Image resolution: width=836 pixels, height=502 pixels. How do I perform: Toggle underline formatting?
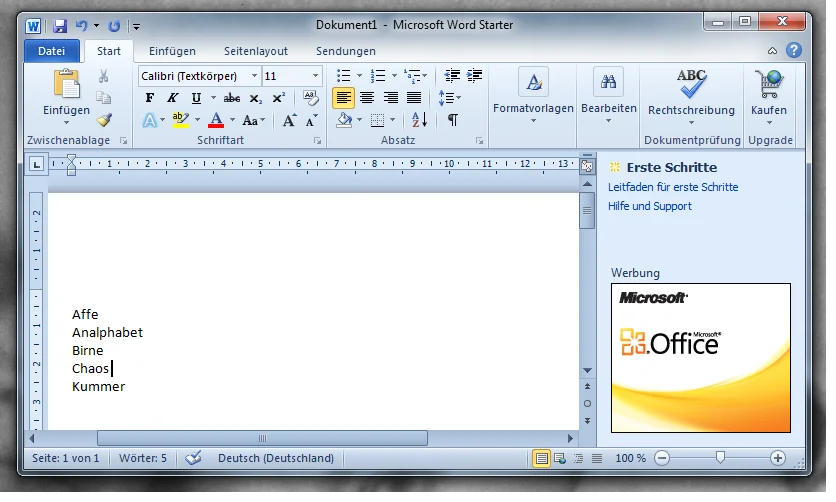[x=196, y=98]
